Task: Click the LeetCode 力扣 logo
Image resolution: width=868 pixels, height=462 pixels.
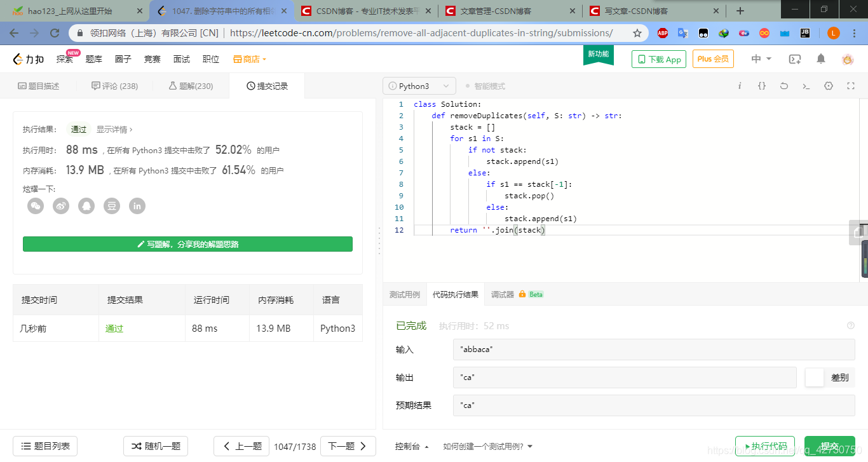Action: pyautogui.click(x=29, y=59)
